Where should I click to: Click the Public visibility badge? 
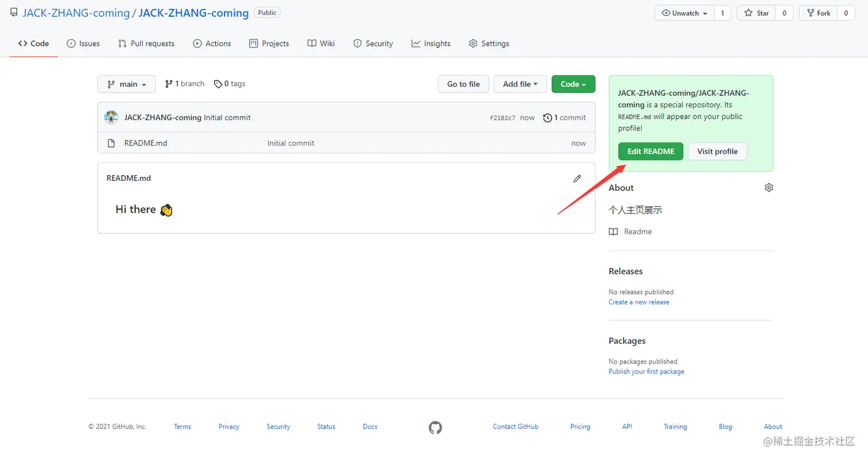[x=267, y=13]
